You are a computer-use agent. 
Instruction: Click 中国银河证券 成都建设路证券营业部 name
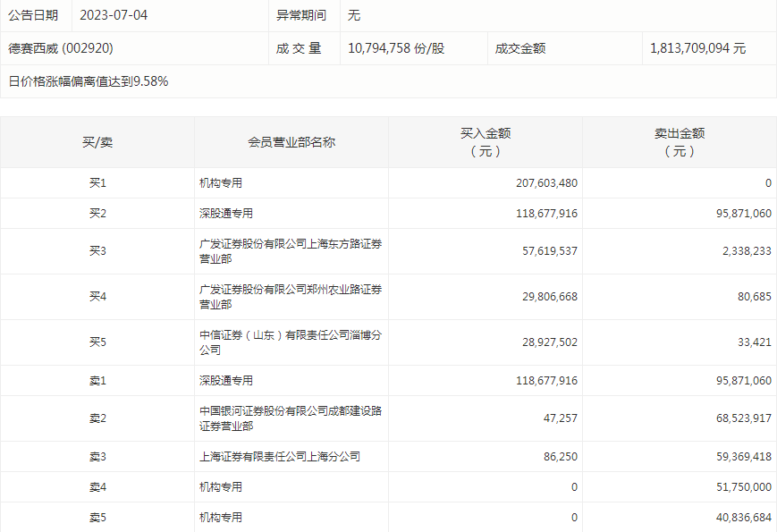(291, 418)
